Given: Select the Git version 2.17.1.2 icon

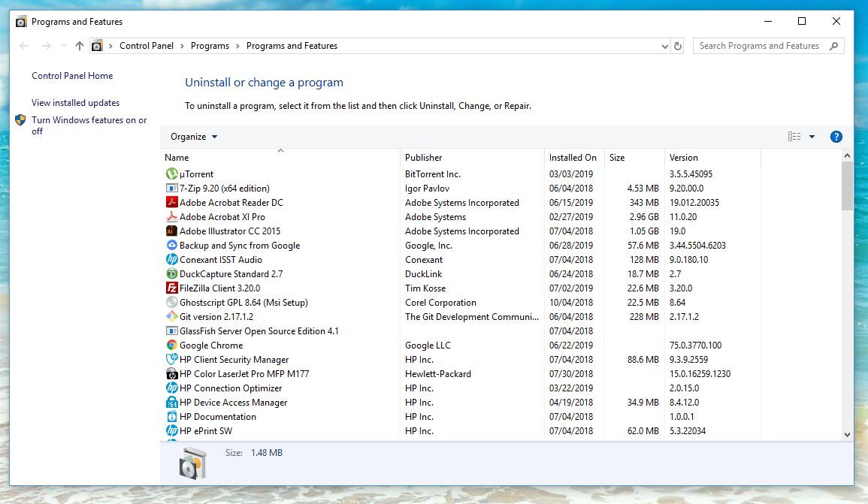Looking at the screenshot, I should tap(171, 316).
